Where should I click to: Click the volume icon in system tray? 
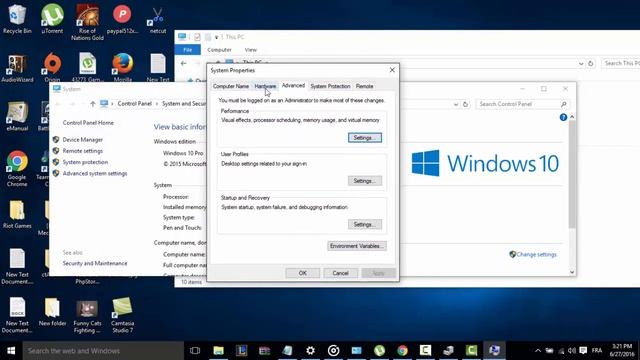[x=571, y=351]
